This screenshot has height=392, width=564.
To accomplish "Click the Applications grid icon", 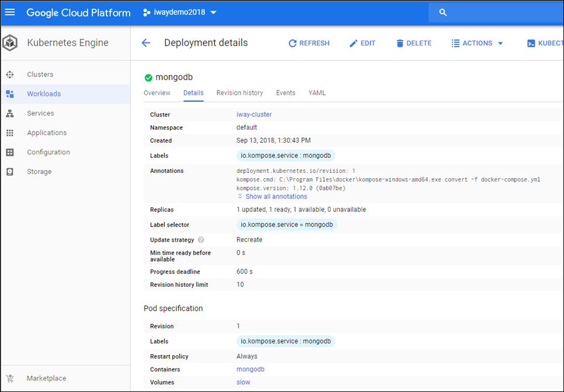I will coord(10,133).
